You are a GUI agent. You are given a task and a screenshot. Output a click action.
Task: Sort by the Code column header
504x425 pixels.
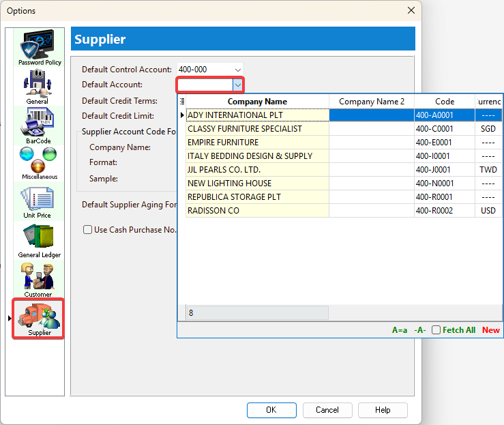tap(444, 102)
